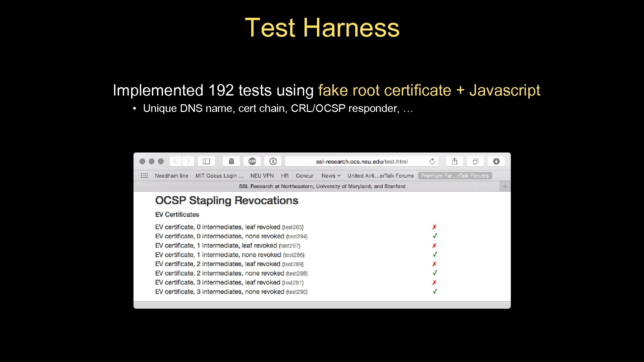Open the Adblock Plus (ABP) extension
Image resolution: width=644 pixels, height=362 pixels.
pos(252,161)
